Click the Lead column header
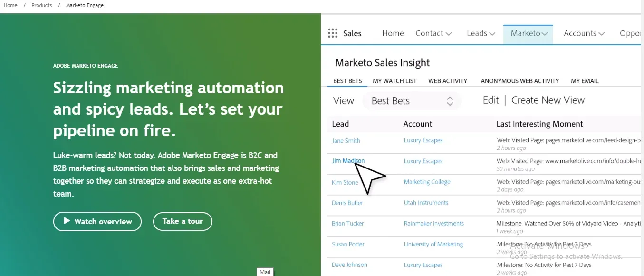This screenshot has height=276, width=644. [340, 124]
